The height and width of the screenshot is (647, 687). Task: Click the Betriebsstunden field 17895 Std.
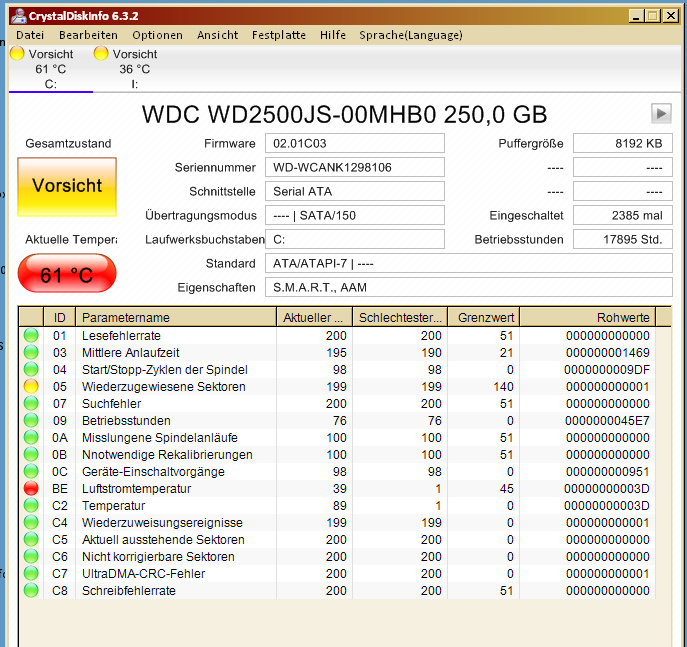point(623,239)
